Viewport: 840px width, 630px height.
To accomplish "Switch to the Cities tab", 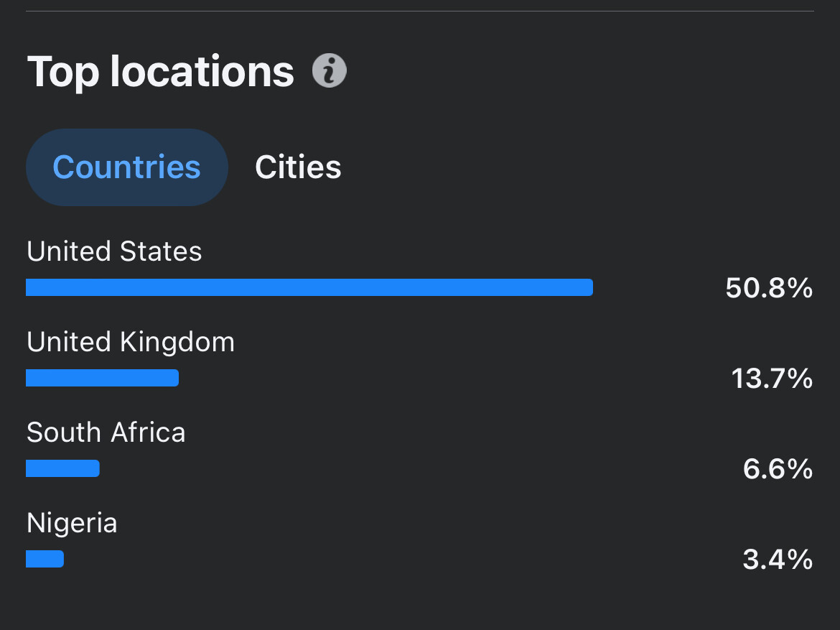I will coord(298,167).
